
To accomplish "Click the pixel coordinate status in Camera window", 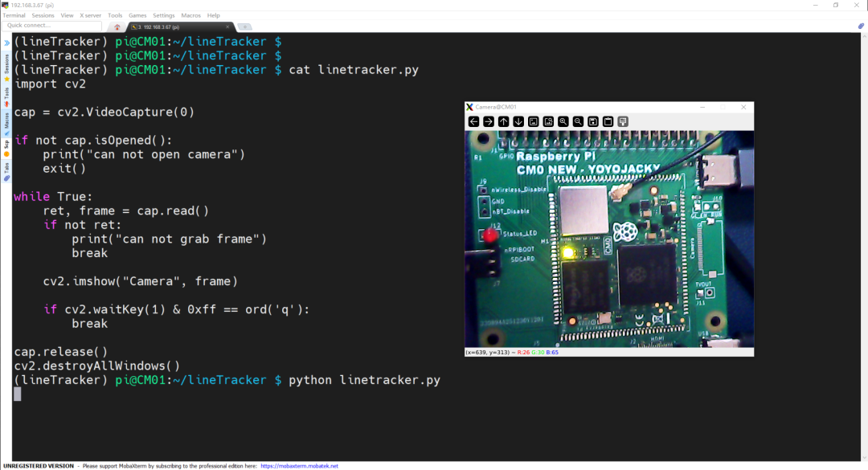I will pyautogui.click(x=512, y=352).
